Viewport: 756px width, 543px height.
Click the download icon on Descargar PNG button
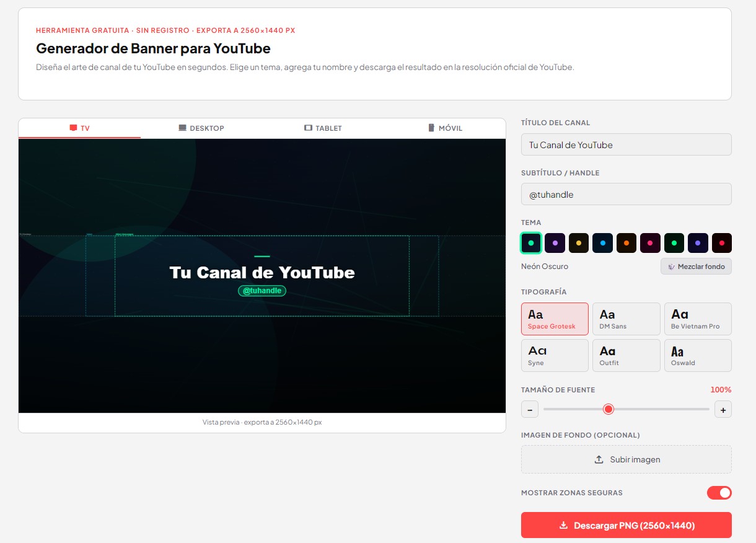tap(563, 525)
